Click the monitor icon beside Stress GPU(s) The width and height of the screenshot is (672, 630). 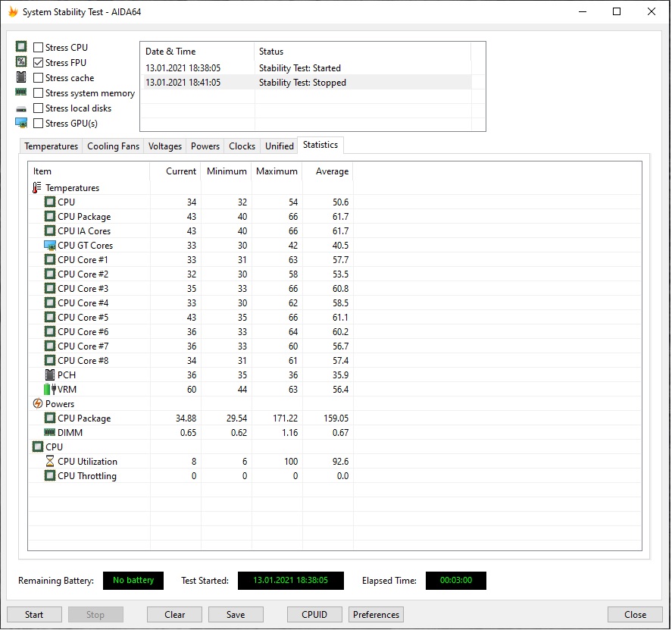[21, 123]
